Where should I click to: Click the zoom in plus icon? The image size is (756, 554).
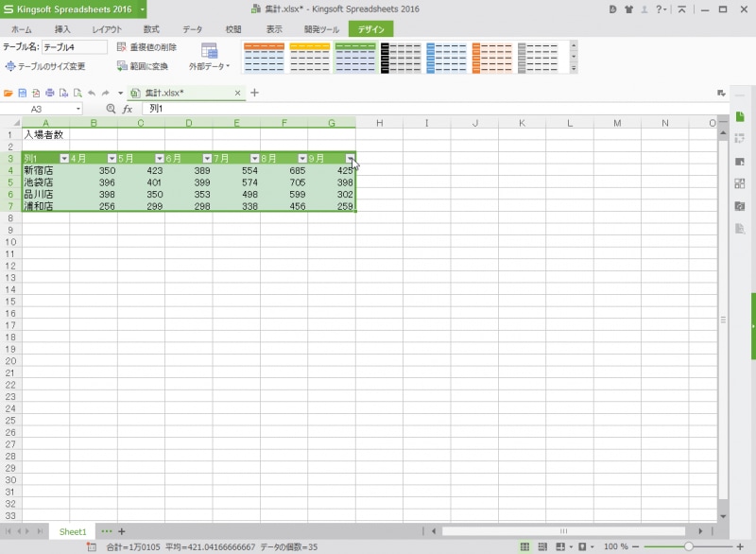coord(740,546)
